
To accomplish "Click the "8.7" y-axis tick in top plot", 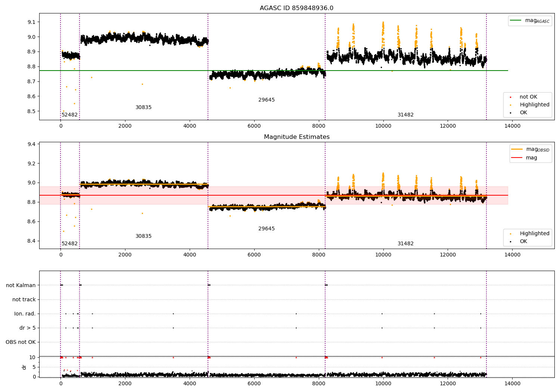I will point(32,81).
